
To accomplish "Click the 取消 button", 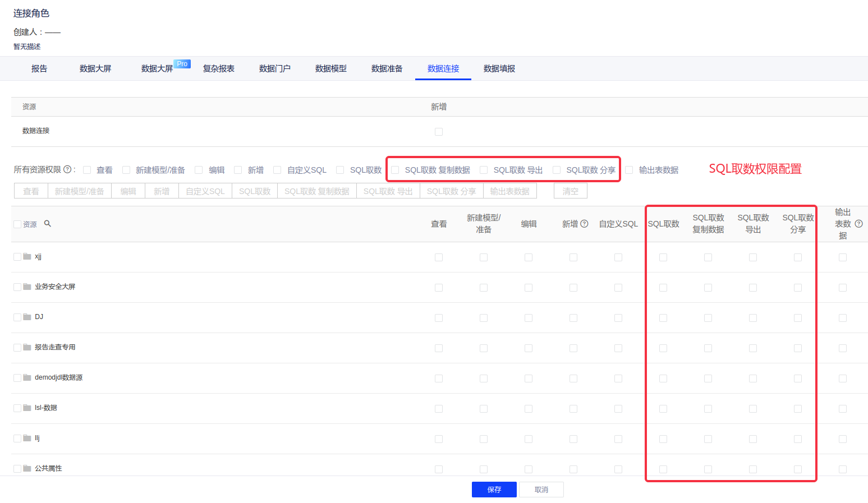I will click(x=541, y=490).
